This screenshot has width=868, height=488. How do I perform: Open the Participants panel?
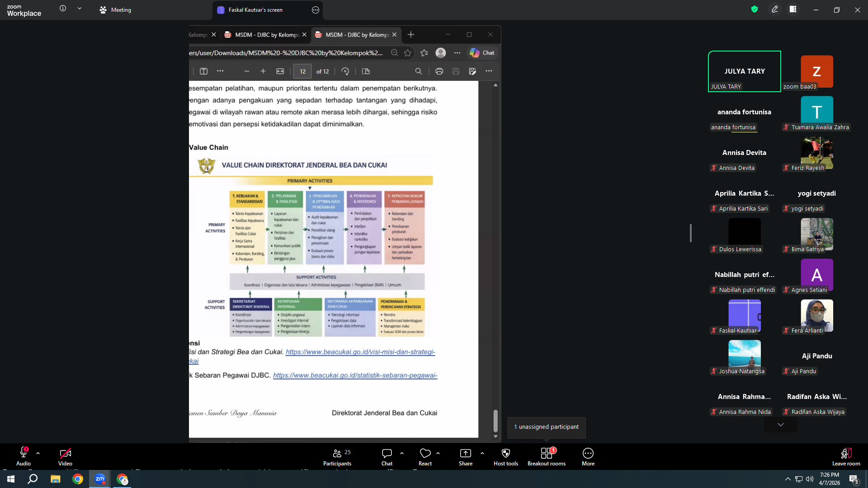tap(337, 457)
